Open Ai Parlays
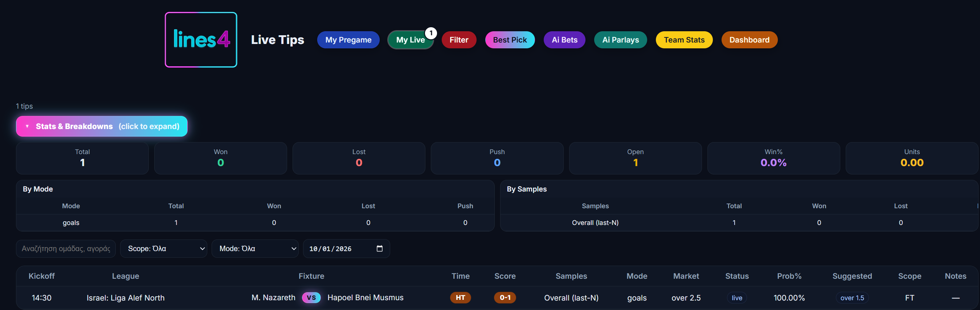Screen dimensions: 980x310 point(621,40)
